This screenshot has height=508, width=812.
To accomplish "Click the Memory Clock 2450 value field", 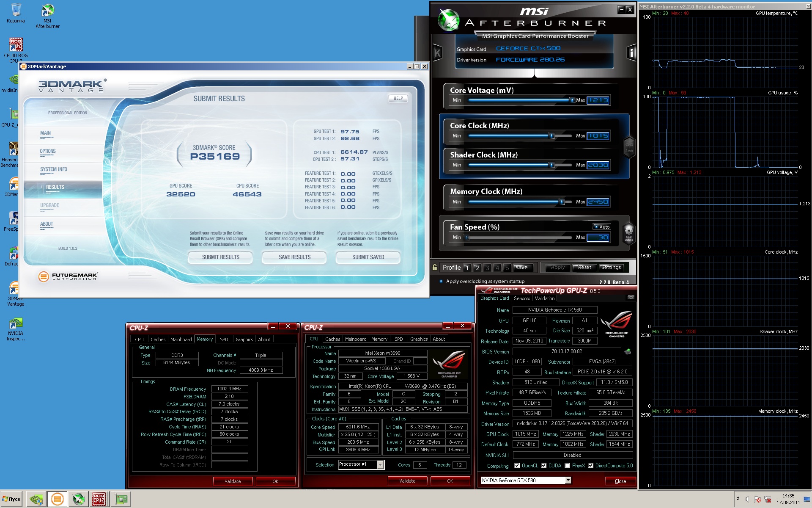I will tap(598, 202).
